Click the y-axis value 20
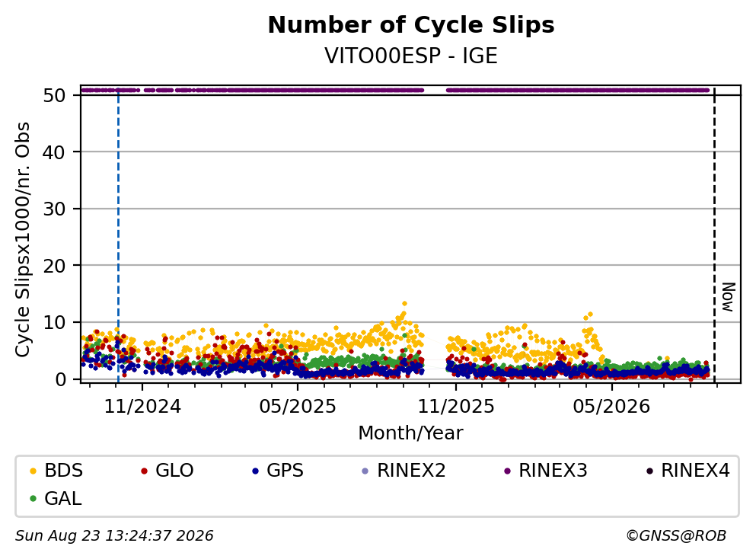The width and height of the screenshot is (756, 559). click(x=54, y=266)
